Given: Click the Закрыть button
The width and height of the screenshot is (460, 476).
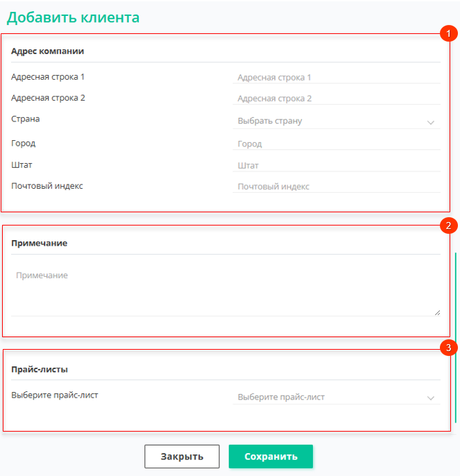Looking at the screenshot, I should pyautogui.click(x=182, y=457).
